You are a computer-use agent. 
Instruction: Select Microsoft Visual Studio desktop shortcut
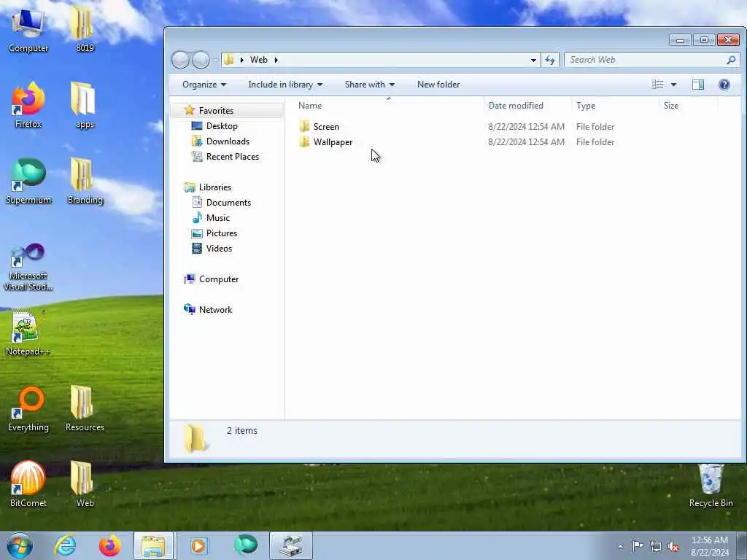coord(28,267)
